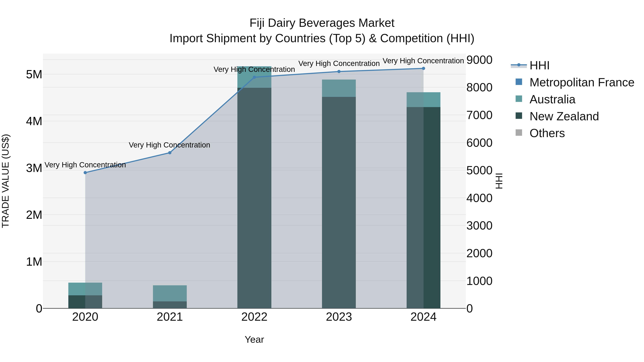Click the 2024 New Zealand bar

tap(423, 208)
